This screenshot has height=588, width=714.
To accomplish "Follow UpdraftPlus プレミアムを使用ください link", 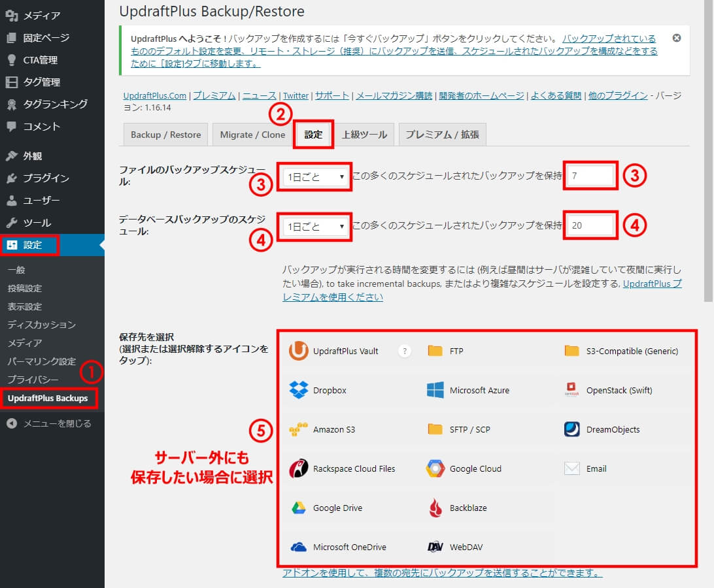I will tap(652, 284).
